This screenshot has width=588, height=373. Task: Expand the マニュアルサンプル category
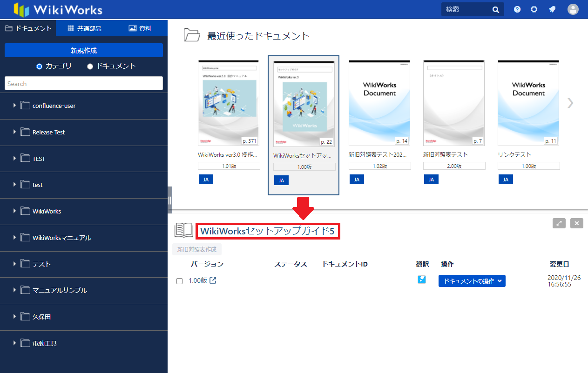(14, 290)
